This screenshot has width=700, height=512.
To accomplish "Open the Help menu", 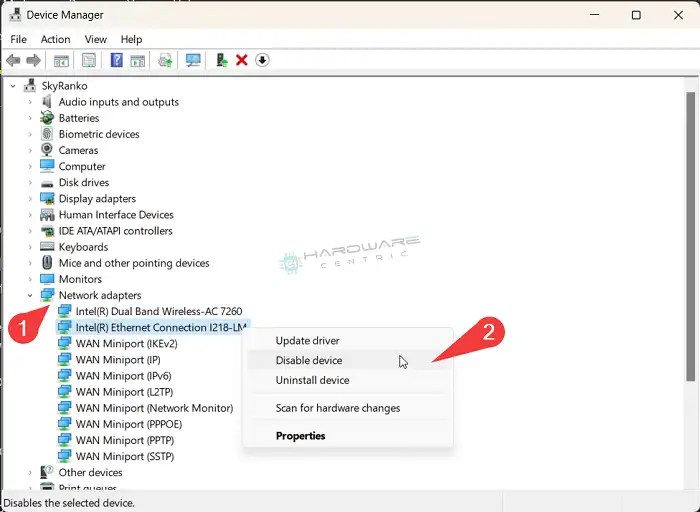I will coord(131,39).
